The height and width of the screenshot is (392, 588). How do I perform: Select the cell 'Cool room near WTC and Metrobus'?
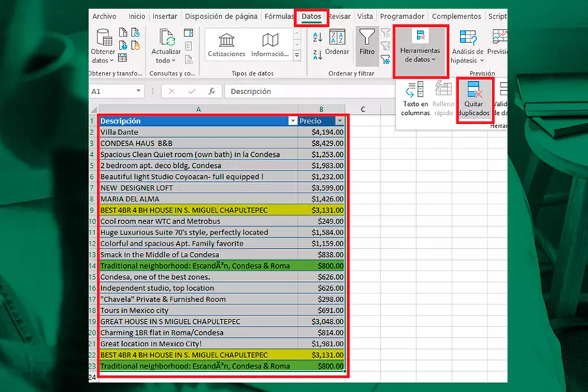pos(199,221)
